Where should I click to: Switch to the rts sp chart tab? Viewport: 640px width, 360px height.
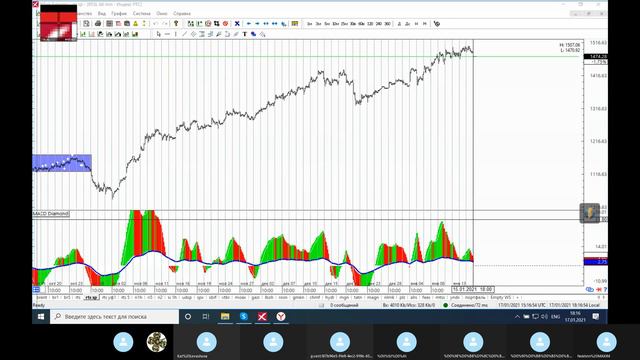(x=91, y=298)
